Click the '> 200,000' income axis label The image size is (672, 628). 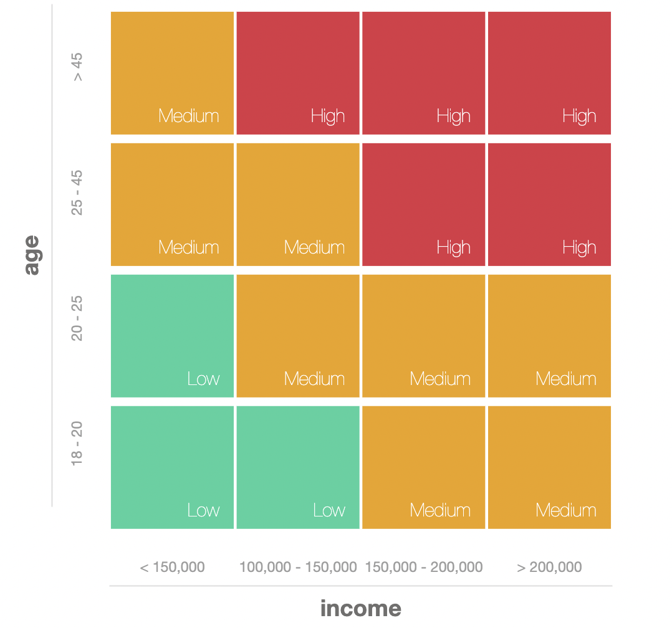[x=549, y=567]
